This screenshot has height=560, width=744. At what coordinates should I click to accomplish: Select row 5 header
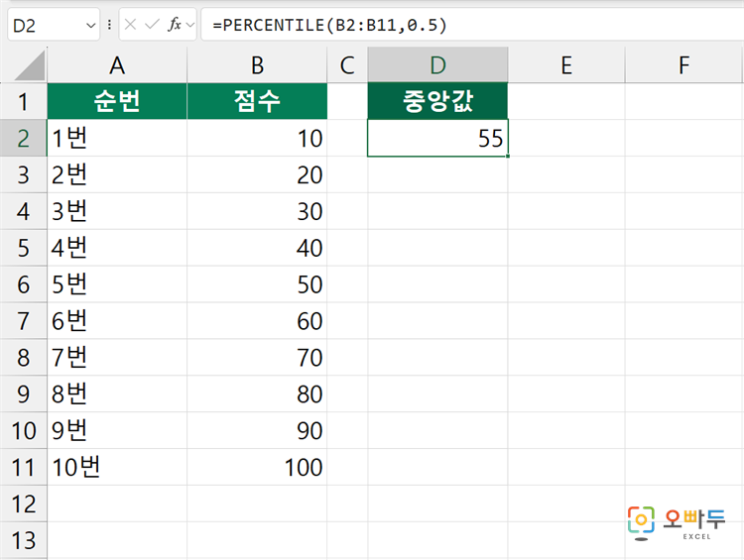point(23,248)
